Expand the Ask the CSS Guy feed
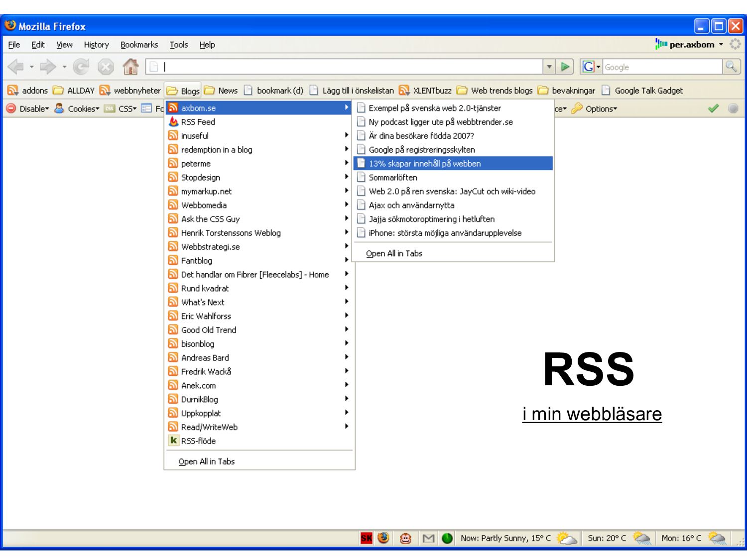This screenshot has width=747, height=560. coord(259,219)
